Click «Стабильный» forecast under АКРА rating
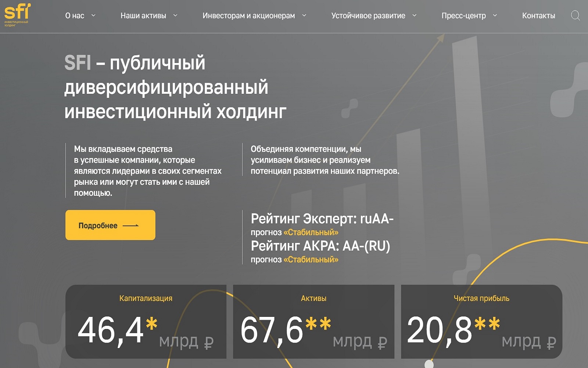588x368 pixels. pyautogui.click(x=311, y=260)
